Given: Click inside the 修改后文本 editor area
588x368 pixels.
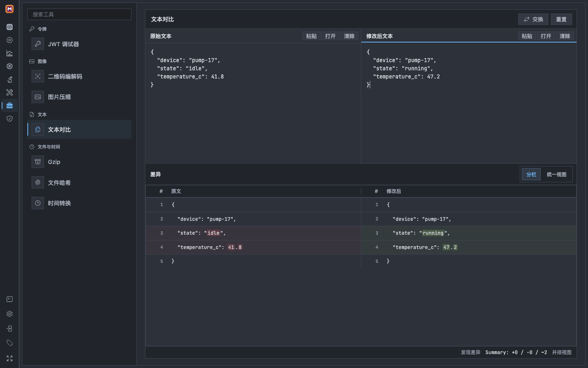Looking at the screenshot, I should coord(469,102).
